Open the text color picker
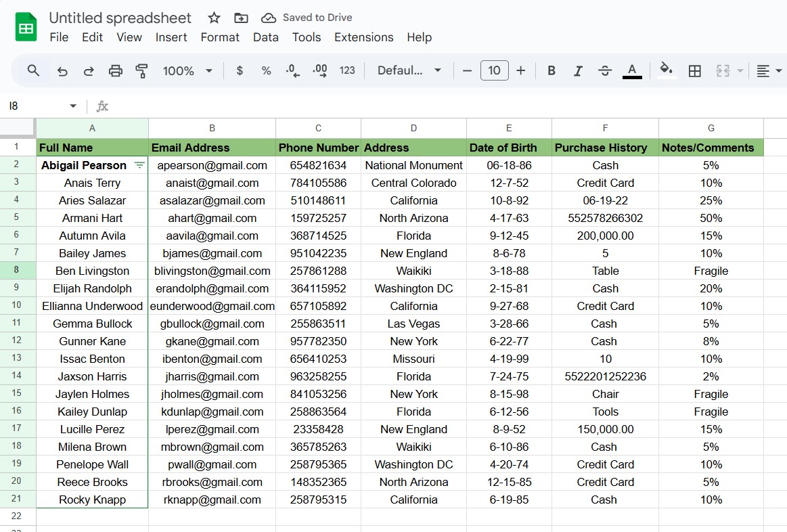The height and width of the screenshot is (532, 787). pos(633,71)
